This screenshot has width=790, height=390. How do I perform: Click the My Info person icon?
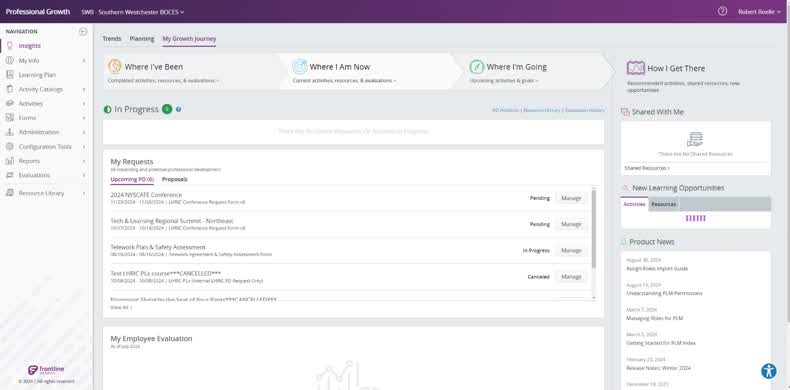[x=10, y=60]
